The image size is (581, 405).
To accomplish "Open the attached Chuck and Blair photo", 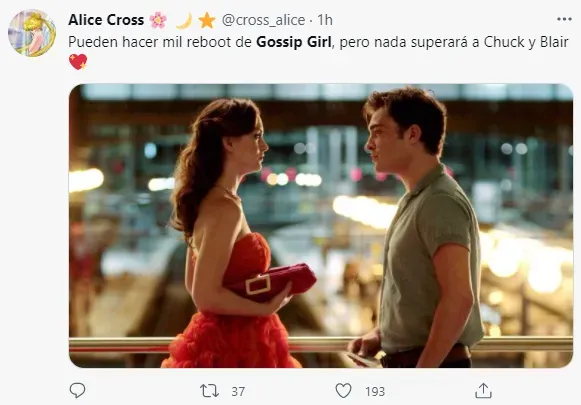I will pyautogui.click(x=321, y=226).
